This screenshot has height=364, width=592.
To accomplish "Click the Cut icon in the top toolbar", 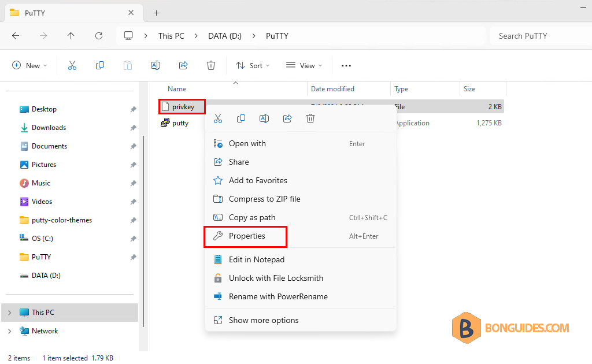I will (72, 66).
